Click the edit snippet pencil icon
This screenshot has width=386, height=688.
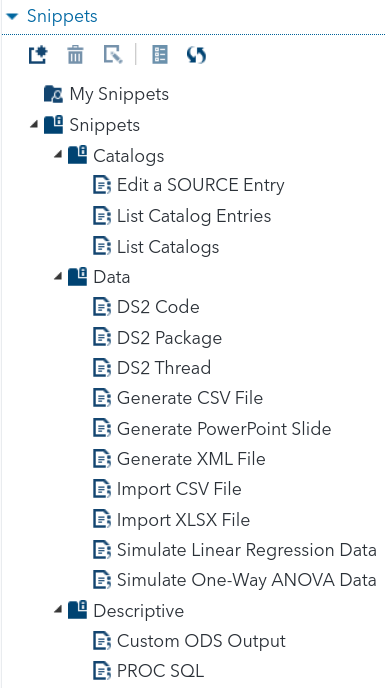113,55
